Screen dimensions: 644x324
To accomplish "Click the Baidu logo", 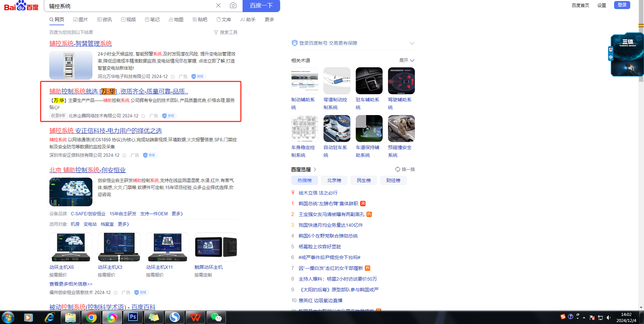I will tap(21, 6).
